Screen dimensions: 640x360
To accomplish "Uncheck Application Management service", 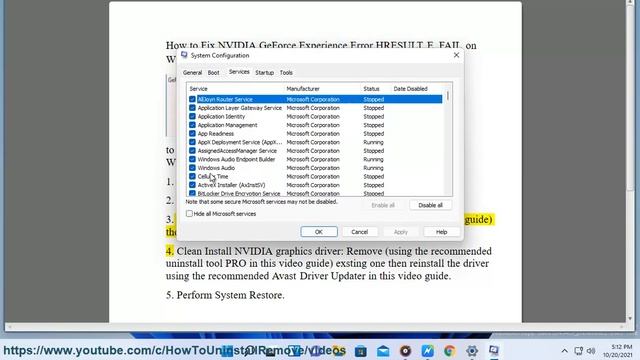I will coord(192,125).
